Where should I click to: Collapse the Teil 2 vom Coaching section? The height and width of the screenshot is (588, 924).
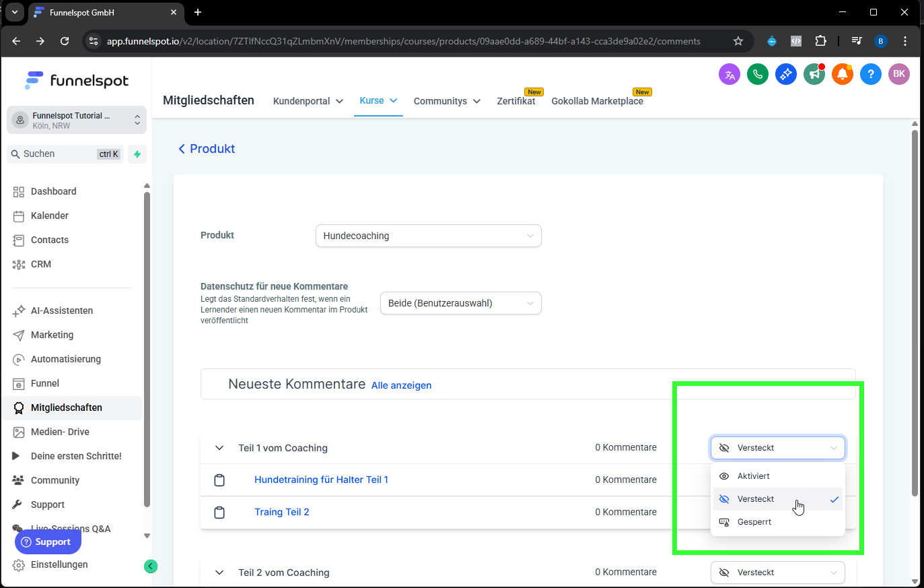click(219, 573)
